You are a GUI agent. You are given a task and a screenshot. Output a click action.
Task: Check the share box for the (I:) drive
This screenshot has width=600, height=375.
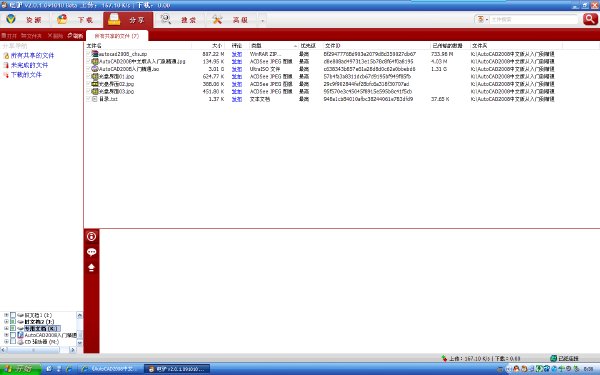[x=13, y=315]
